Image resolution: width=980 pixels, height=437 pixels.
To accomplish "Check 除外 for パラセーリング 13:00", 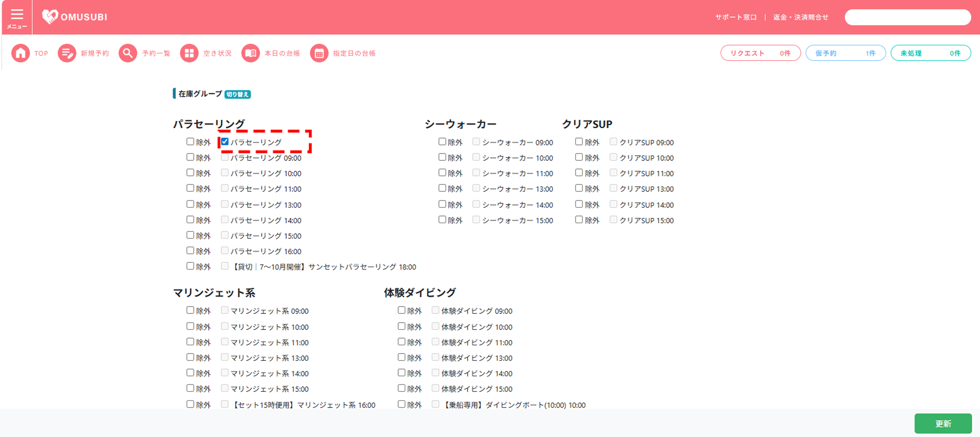I will tap(190, 204).
